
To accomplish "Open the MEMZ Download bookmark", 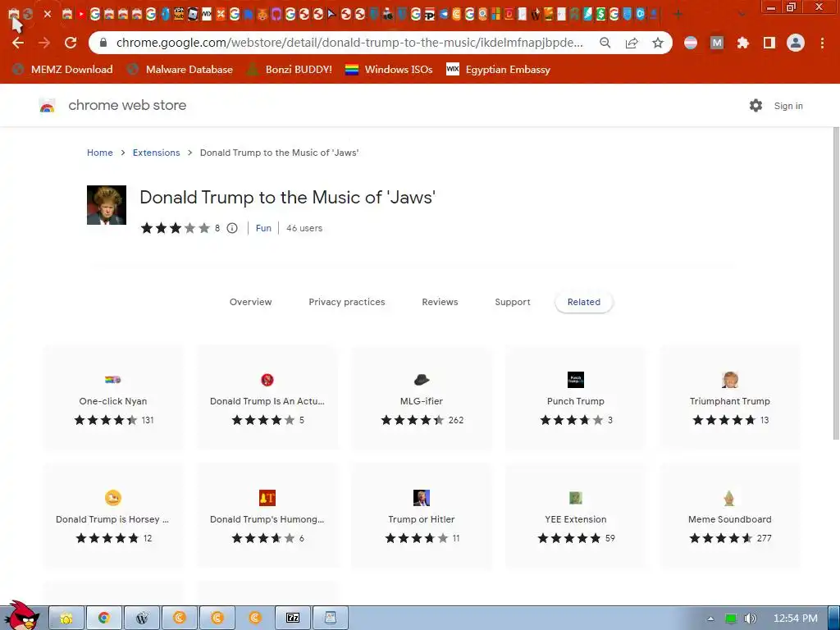I will (x=62, y=70).
